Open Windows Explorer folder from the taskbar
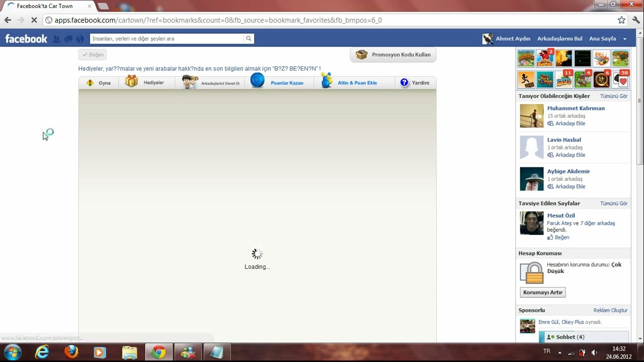The height and width of the screenshot is (362, 644). (x=129, y=352)
